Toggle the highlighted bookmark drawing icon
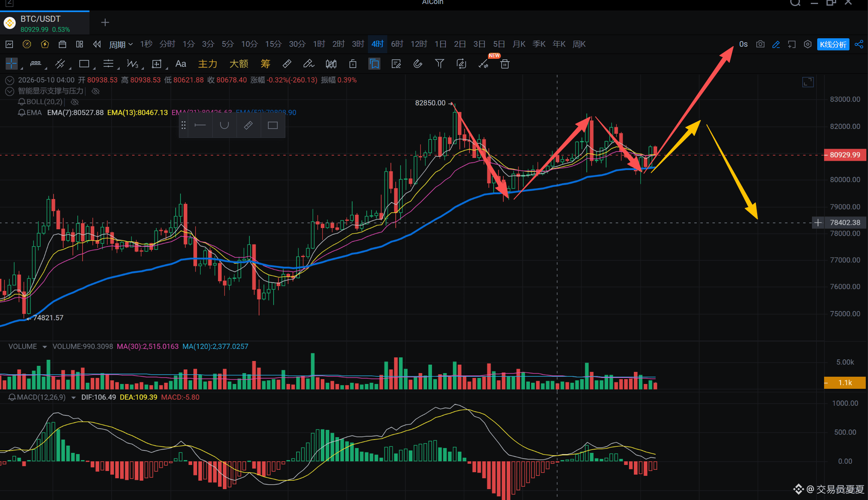Viewport: 868px width, 500px height. pyautogui.click(x=374, y=64)
